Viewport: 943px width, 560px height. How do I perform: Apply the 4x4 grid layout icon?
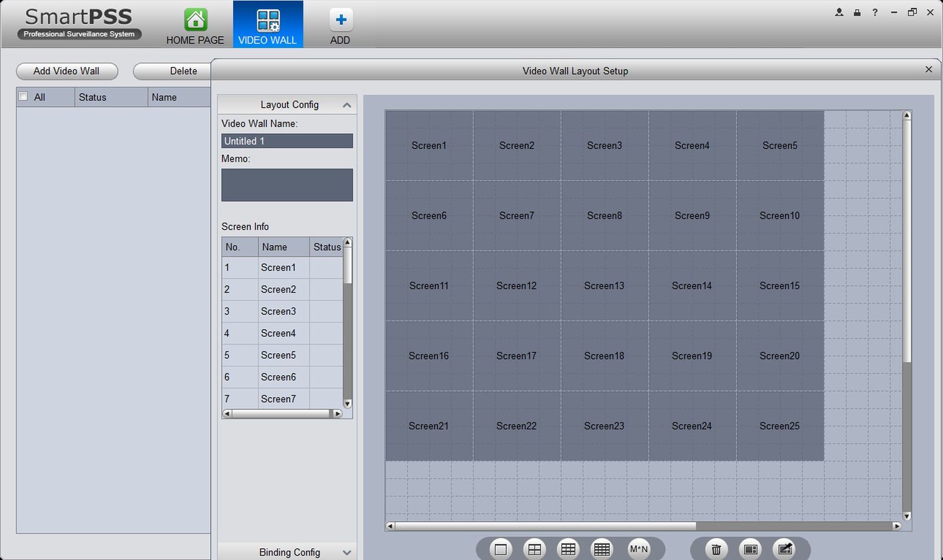(602, 549)
